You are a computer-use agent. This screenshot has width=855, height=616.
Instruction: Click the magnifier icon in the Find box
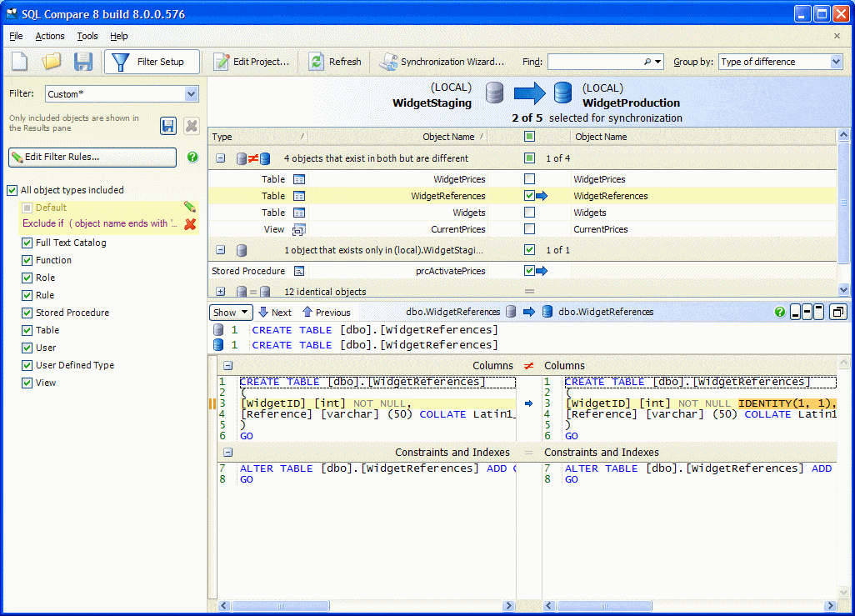(x=647, y=62)
